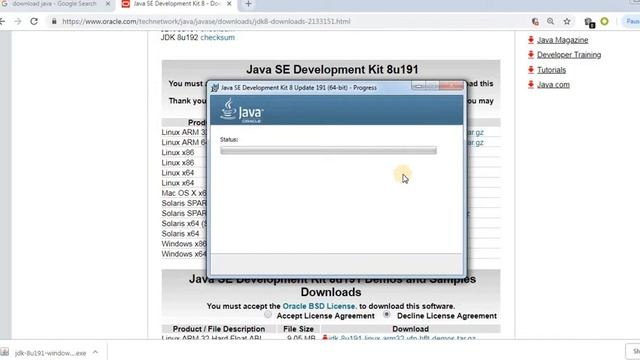Open the Developer Training link
This screenshot has width=640, height=360.
click(x=569, y=55)
